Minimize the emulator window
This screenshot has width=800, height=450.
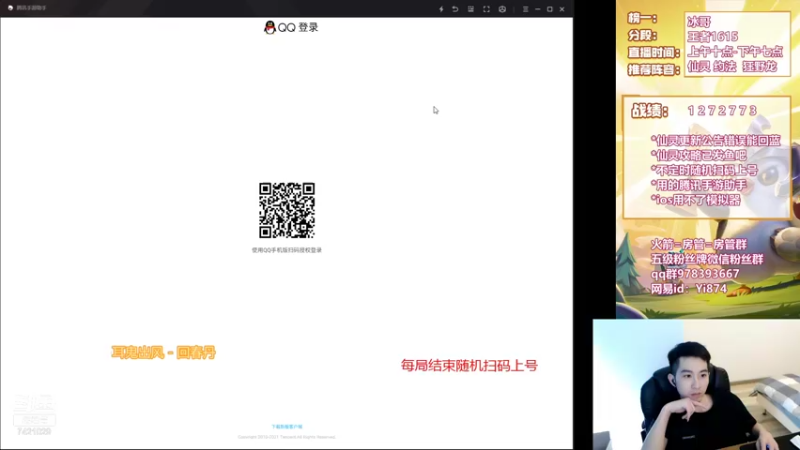(x=537, y=9)
